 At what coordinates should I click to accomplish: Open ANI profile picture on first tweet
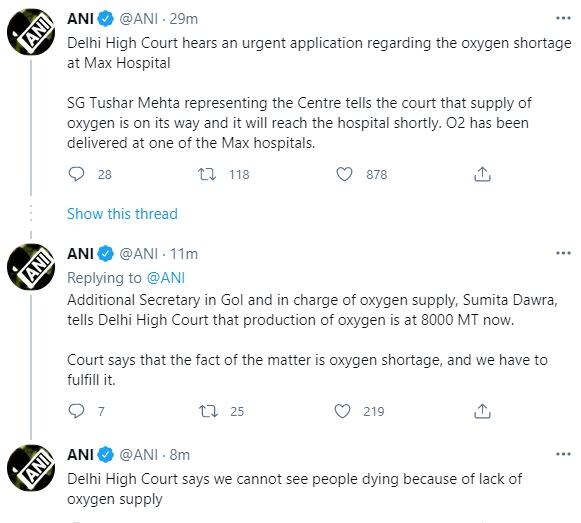tap(31, 32)
